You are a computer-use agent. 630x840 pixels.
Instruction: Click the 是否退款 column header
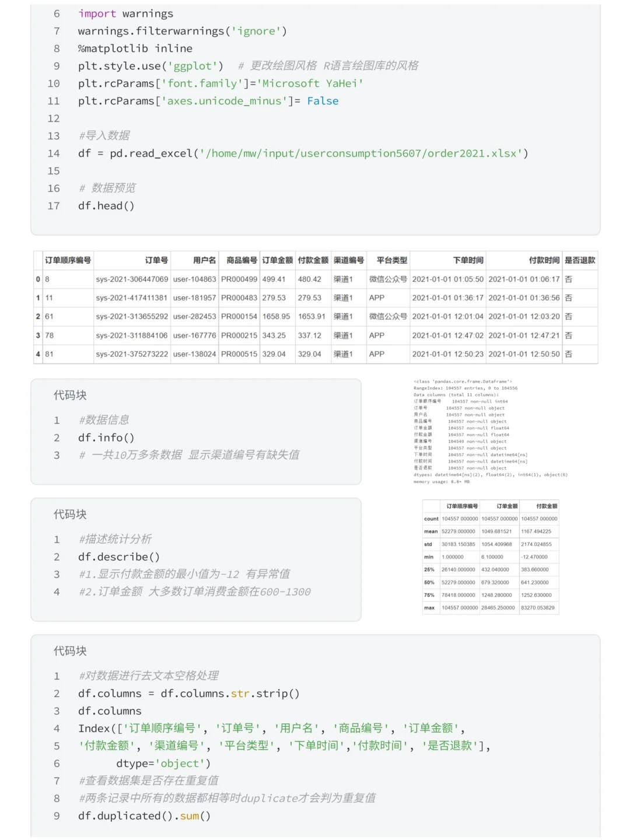[x=579, y=260]
